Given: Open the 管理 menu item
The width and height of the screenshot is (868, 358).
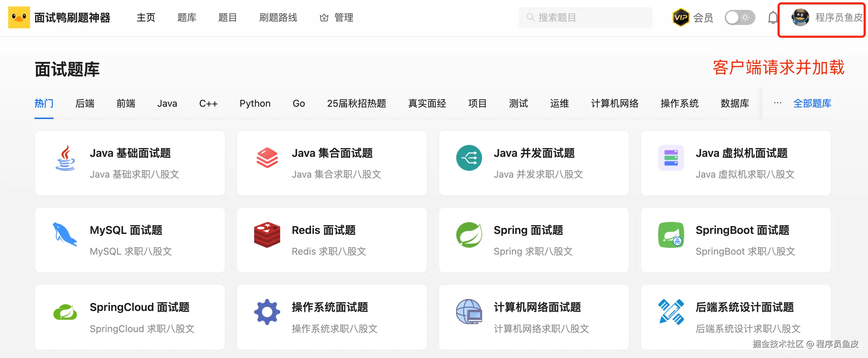Looking at the screenshot, I should (x=344, y=17).
